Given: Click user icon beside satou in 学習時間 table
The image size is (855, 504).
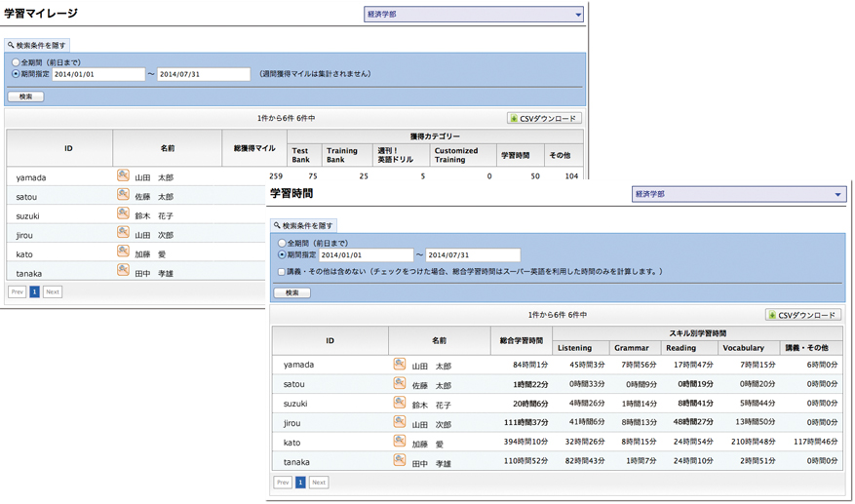Looking at the screenshot, I should 399,383.
